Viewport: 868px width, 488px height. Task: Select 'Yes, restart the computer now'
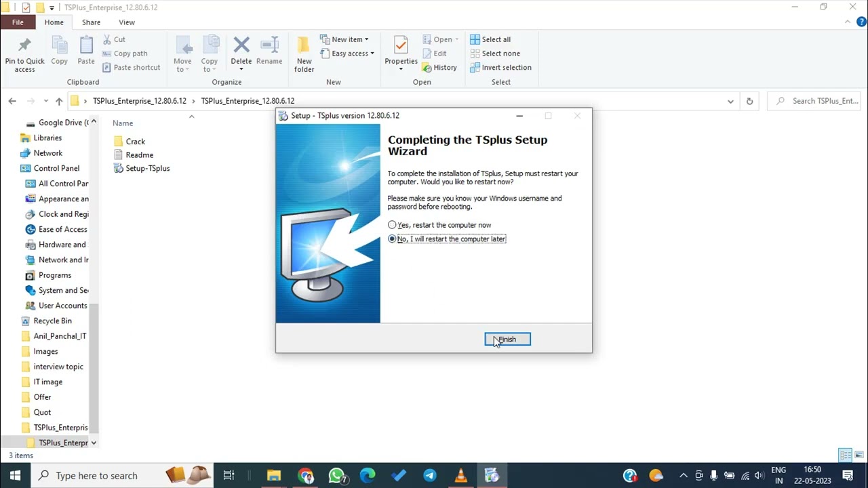point(439,225)
